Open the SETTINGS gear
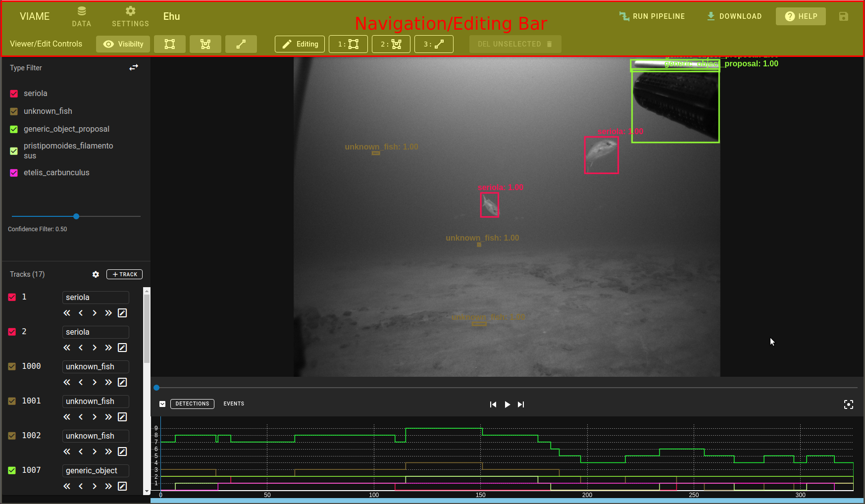The width and height of the screenshot is (865, 504). pos(130,16)
